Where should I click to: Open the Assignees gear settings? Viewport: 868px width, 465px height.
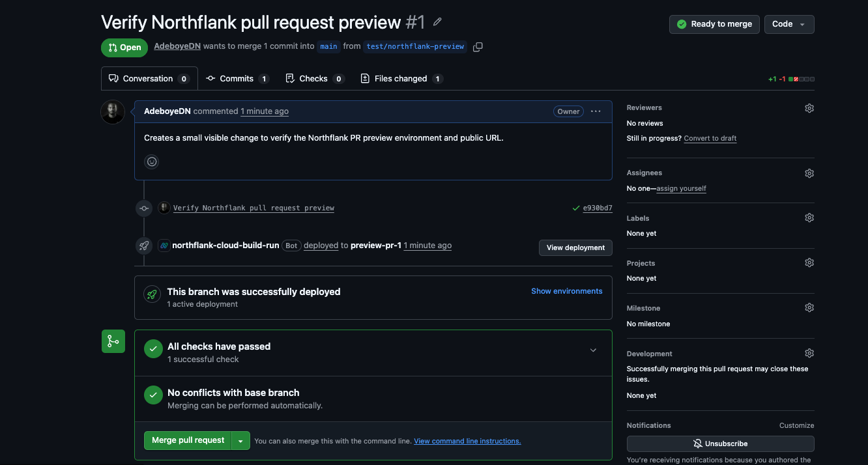[x=809, y=173]
